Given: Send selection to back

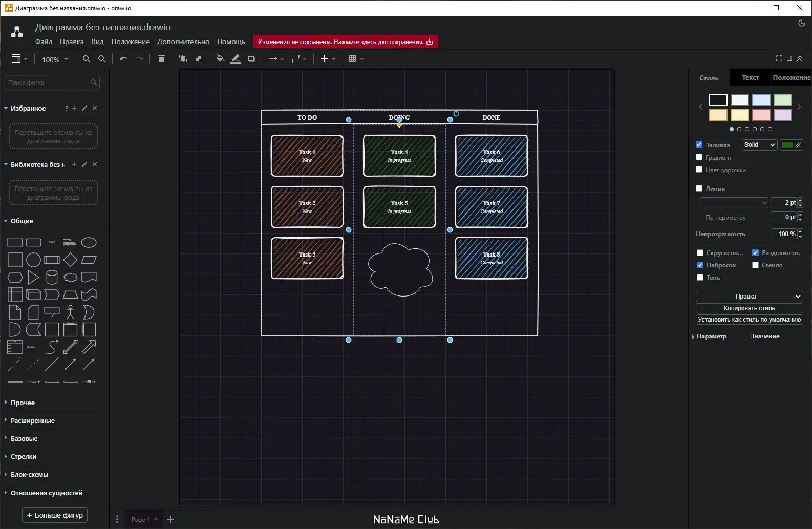Looking at the screenshot, I should pyautogui.click(x=198, y=59).
